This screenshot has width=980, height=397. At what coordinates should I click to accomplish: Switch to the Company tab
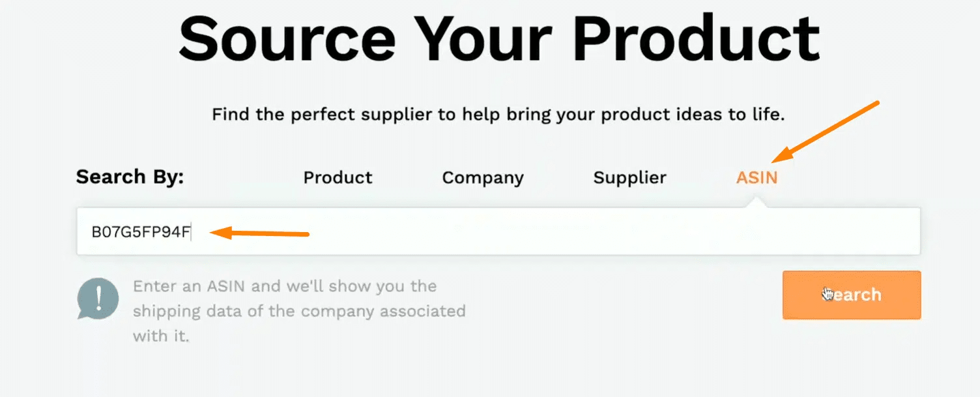tap(482, 177)
